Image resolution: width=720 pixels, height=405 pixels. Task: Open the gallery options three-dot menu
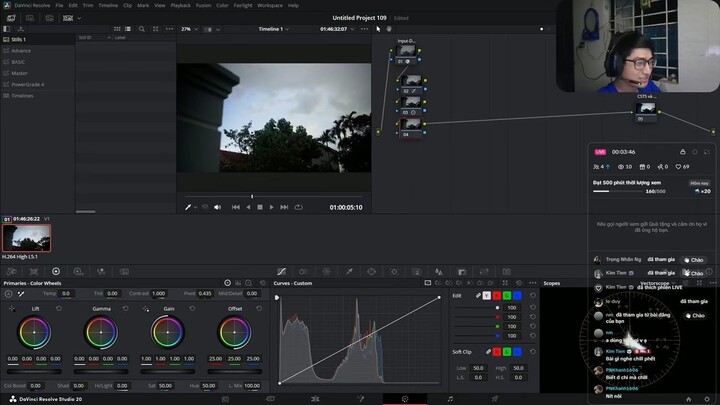point(169,29)
